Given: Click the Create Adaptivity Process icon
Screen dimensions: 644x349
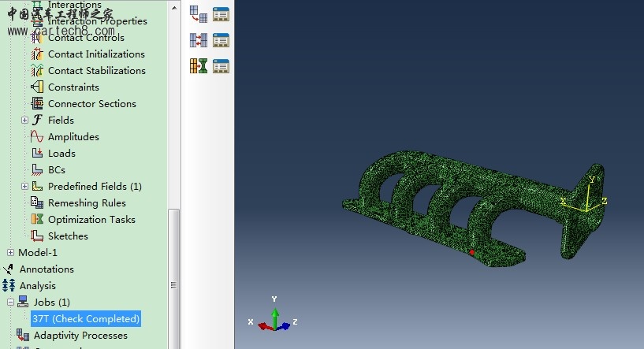Looking at the screenshot, I should [x=198, y=39].
